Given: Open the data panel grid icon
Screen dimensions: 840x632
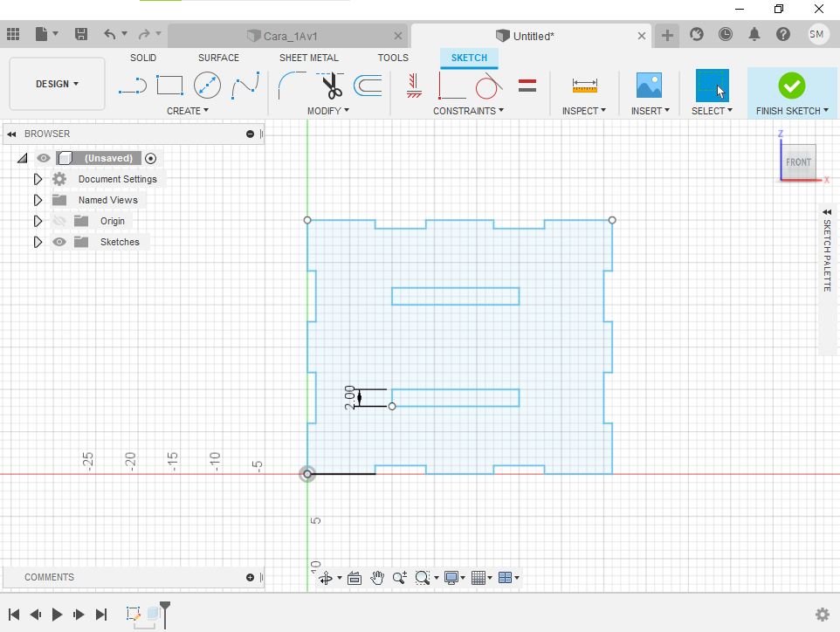Looking at the screenshot, I should [13, 34].
